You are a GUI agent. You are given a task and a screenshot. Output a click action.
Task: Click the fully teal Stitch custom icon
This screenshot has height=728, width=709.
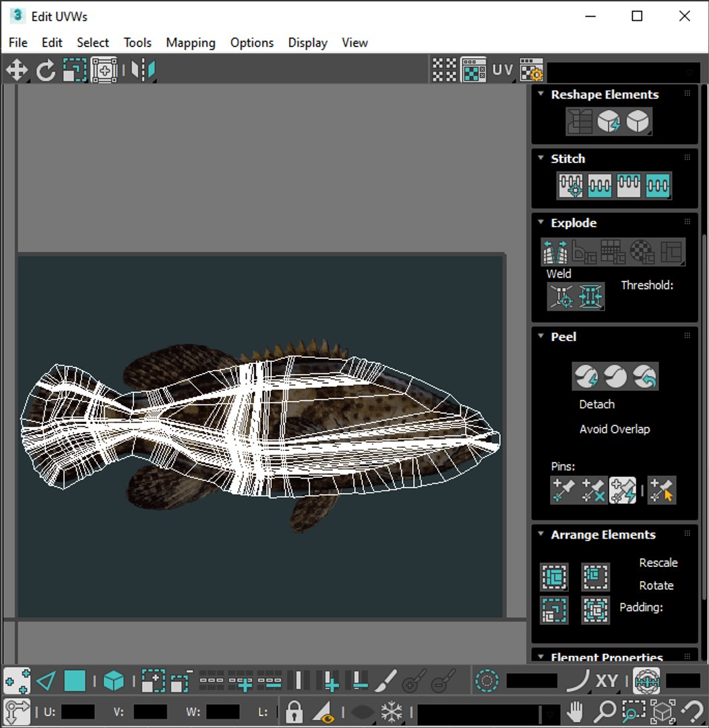658,186
